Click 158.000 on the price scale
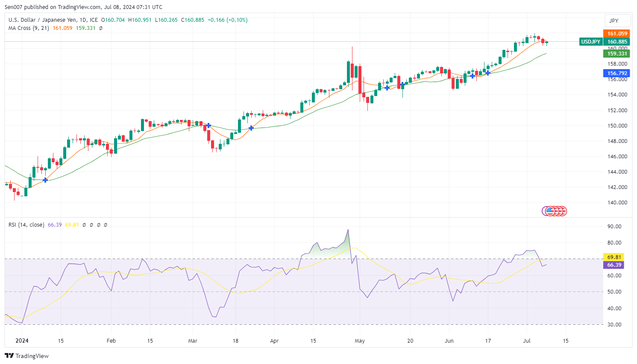 617,64
